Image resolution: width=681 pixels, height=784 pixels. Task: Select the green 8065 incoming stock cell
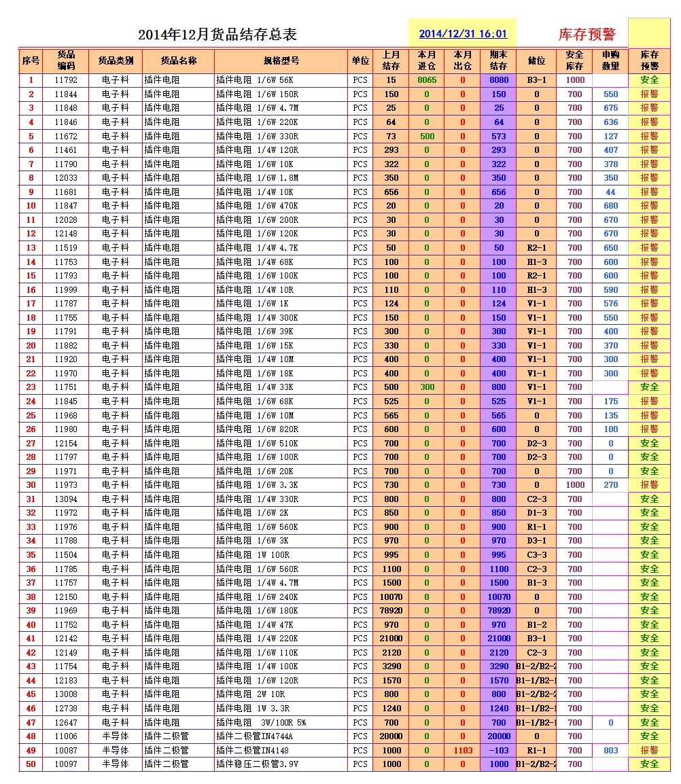(427, 80)
